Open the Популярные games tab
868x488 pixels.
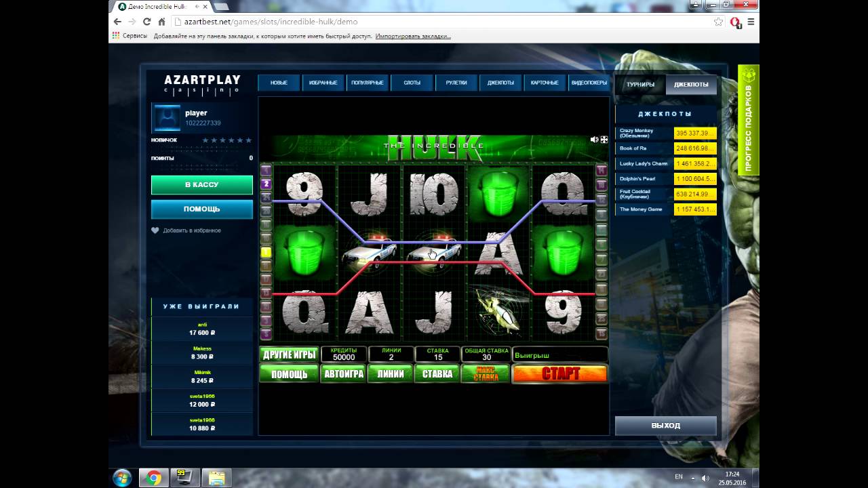368,83
